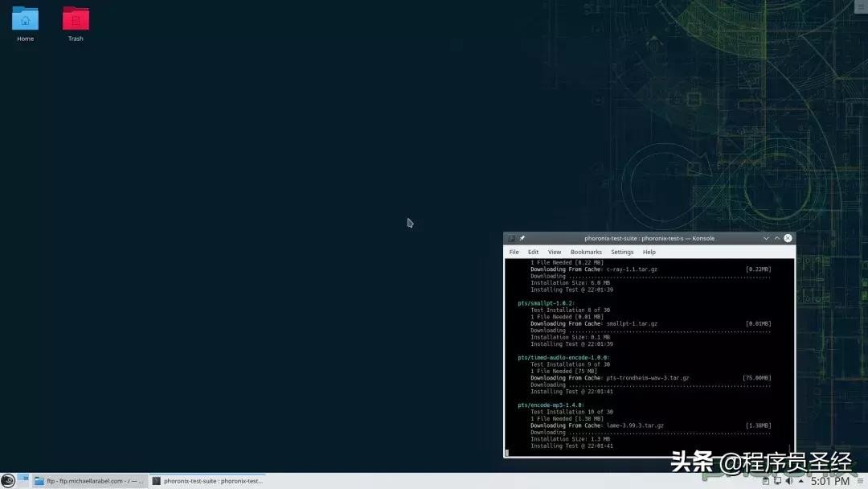The width and height of the screenshot is (868, 489).
Task: Click the Konsole terminal scrollbar
Action: pyautogui.click(x=791, y=354)
